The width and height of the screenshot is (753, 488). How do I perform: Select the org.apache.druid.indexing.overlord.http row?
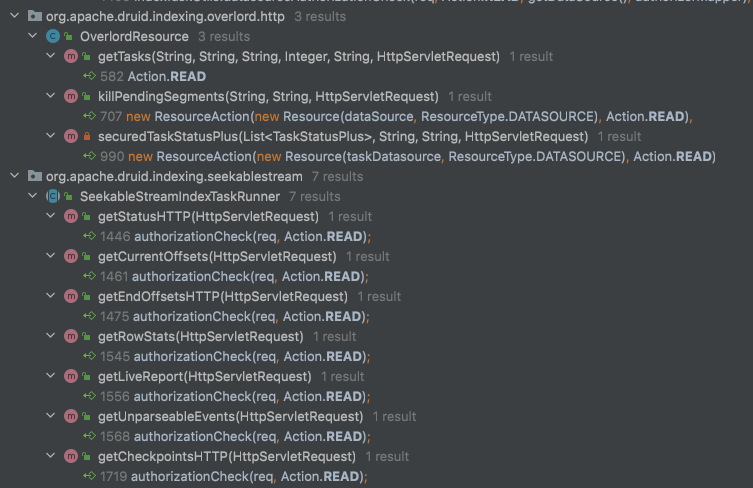tap(376, 16)
